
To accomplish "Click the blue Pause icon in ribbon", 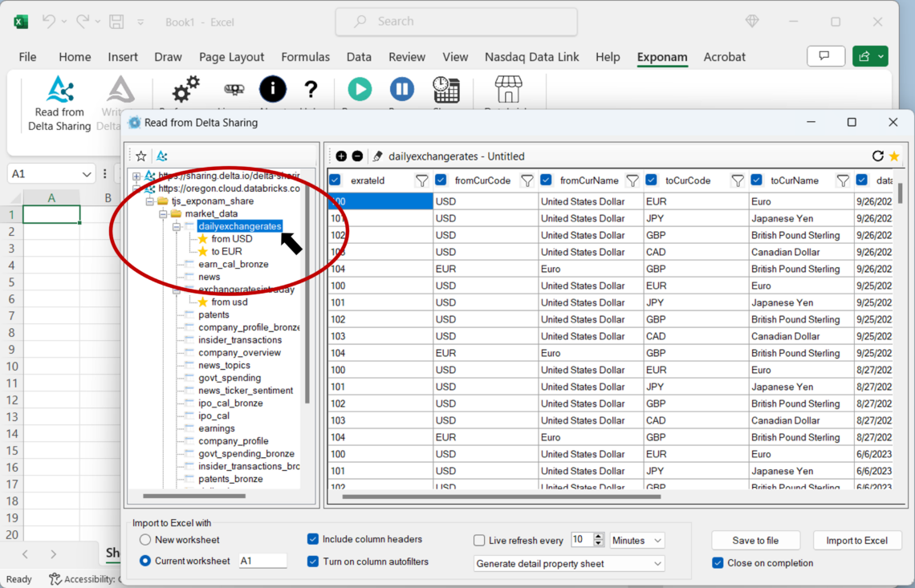I will pyautogui.click(x=401, y=89).
